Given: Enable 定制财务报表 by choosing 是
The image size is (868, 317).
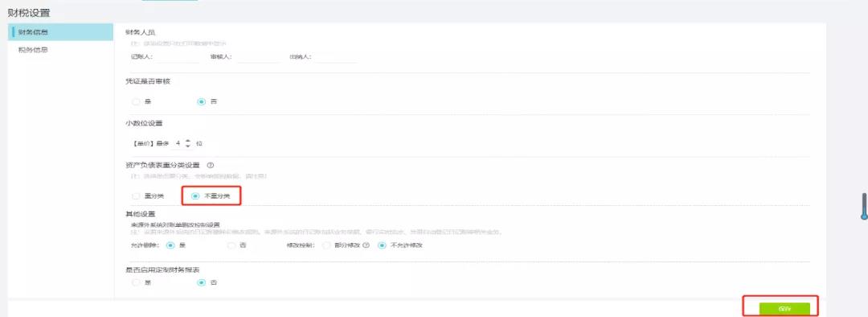Looking at the screenshot, I should [x=136, y=282].
